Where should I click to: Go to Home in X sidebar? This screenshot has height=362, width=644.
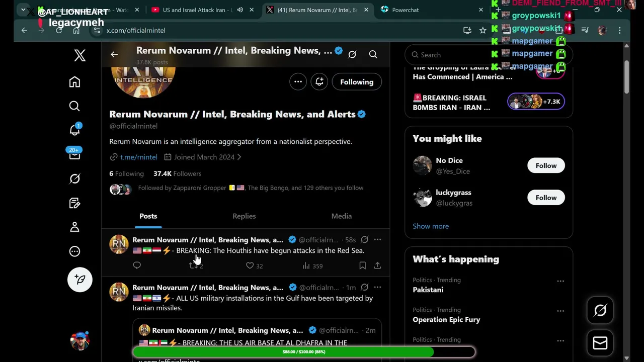tap(74, 82)
